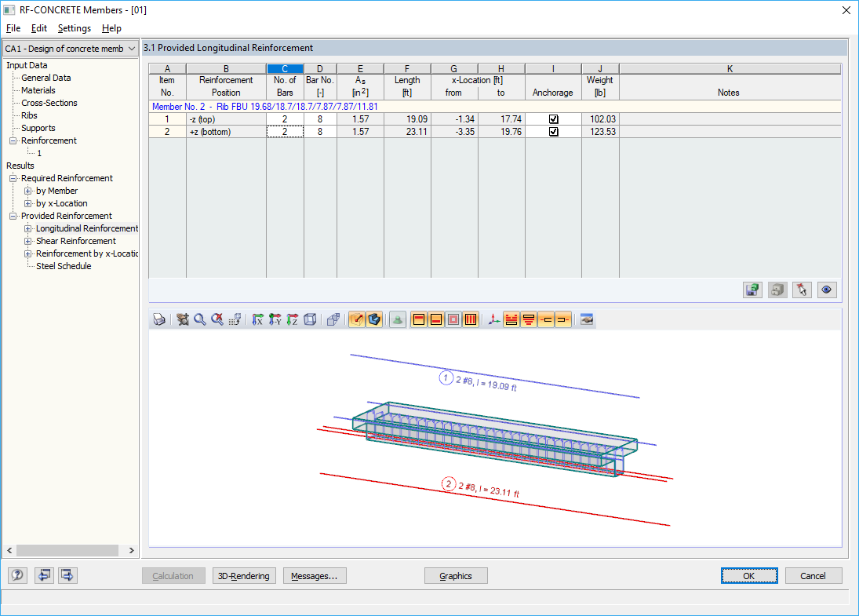Select Materials in the tree
859x616 pixels.
(38, 90)
